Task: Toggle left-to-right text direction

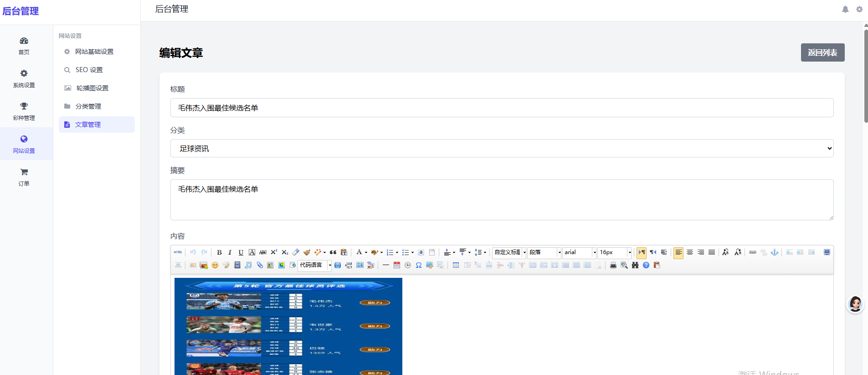Action: click(642, 252)
